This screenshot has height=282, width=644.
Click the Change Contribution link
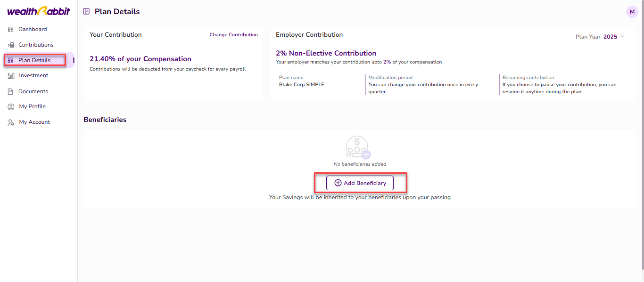(234, 34)
